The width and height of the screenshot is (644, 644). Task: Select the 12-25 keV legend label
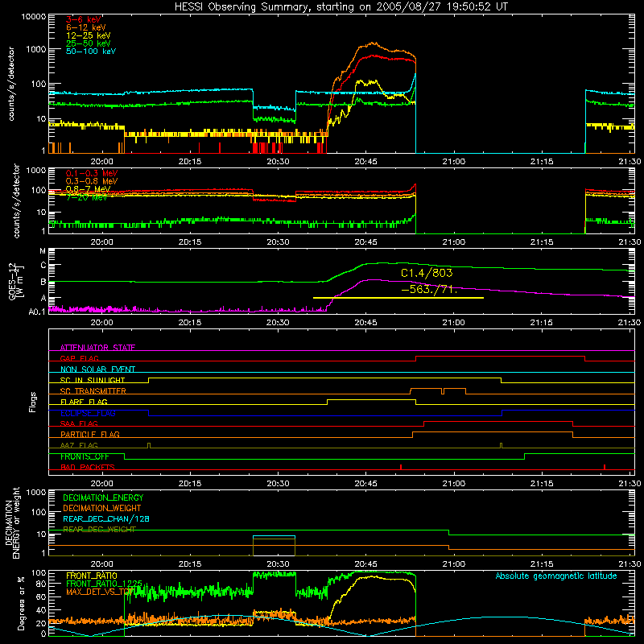88,35
